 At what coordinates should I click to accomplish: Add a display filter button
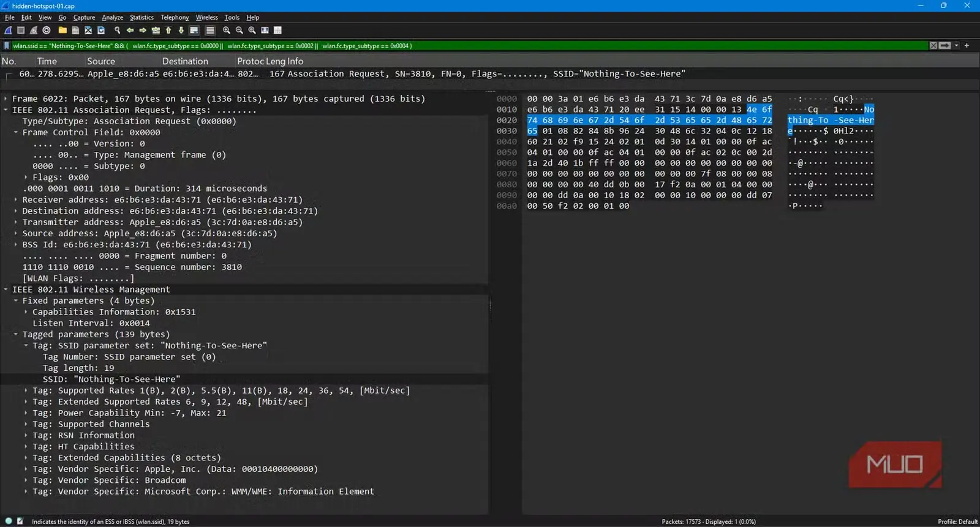[x=967, y=46]
